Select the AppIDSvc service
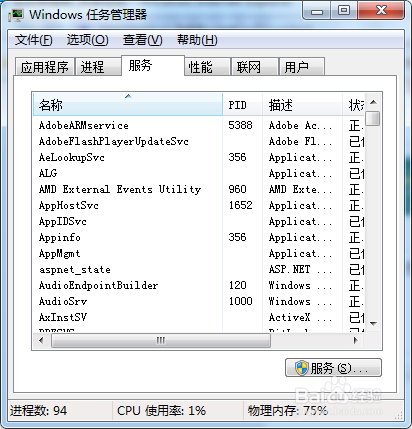Viewport: 412px width, 429px height. 198,221
